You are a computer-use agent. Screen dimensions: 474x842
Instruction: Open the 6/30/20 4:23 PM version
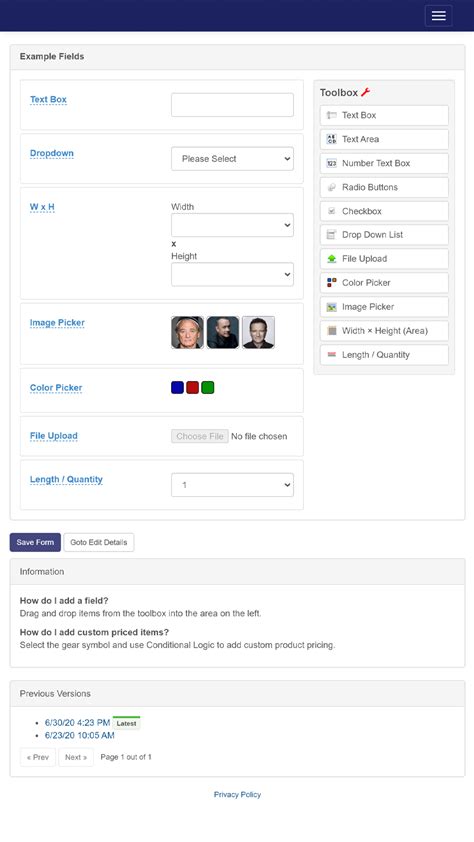click(77, 723)
